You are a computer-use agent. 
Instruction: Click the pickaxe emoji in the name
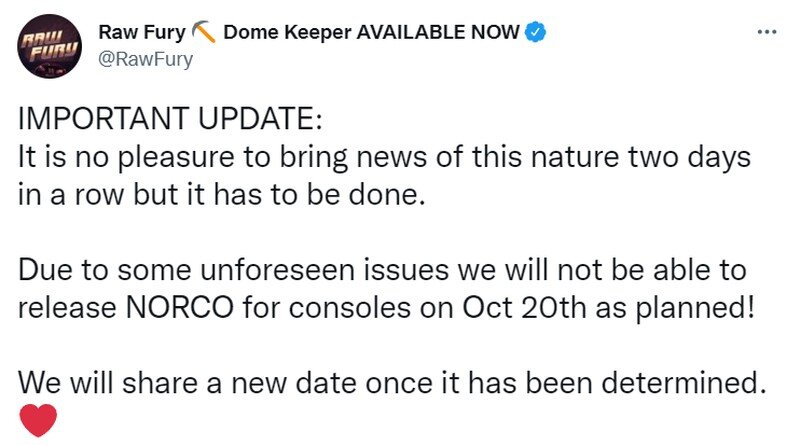pyautogui.click(x=205, y=33)
